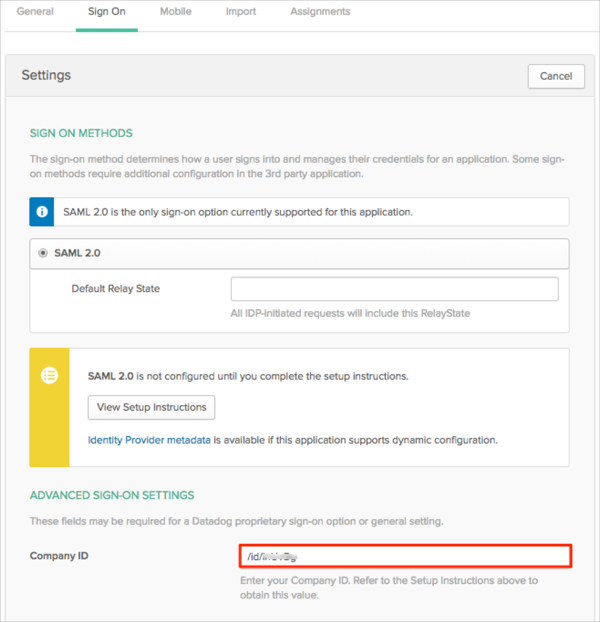Click View Setup Instructions button
The height and width of the screenshot is (622, 600).
[x=152, y=407]
